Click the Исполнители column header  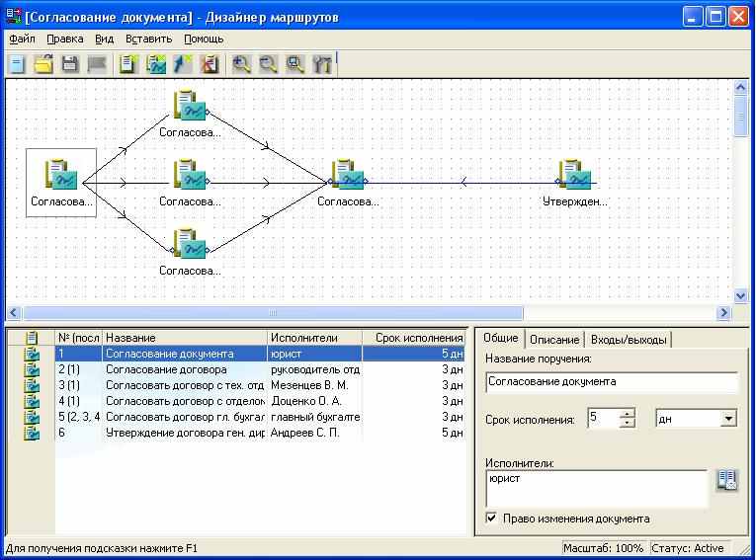pyautogui.click(x=314, y=338)
